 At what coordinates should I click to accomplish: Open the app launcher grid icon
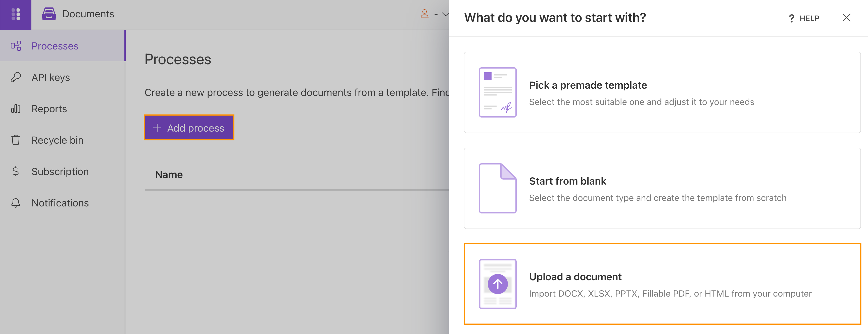pyautogui.click(x=16, y=14)
